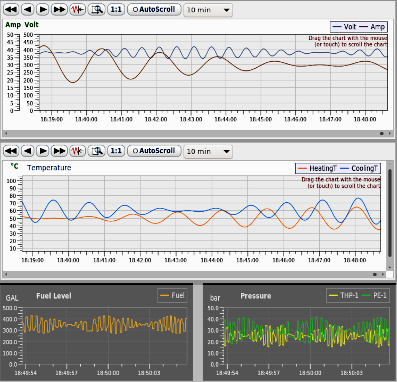Viewport: 397px width, 382px height.
Task: Click the Fuel Level chart title
Action: pos(54,296)
